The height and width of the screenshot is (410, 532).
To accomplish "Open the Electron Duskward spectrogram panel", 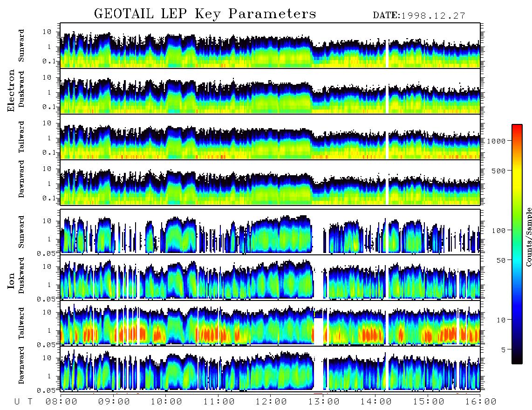I will point(270,91).
